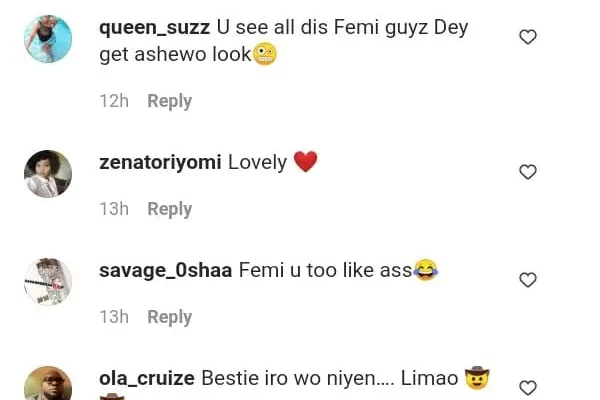Heart ola_cruize's comment
The image size is (600, 400).
click(x=528, y=387)
